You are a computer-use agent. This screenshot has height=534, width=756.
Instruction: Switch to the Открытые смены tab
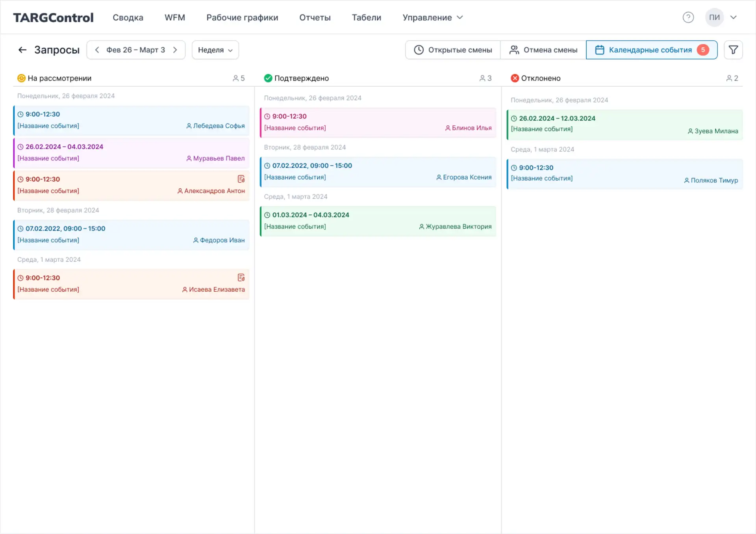coord(453,50)
